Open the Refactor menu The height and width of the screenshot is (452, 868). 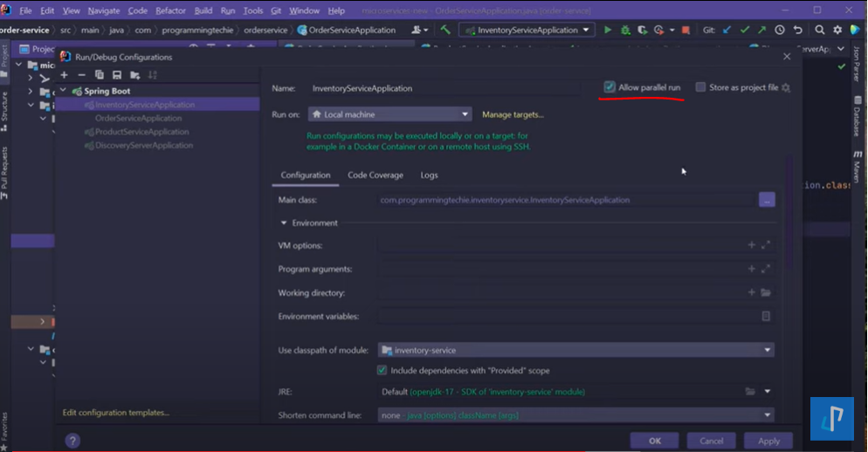[x=170, y=10]
